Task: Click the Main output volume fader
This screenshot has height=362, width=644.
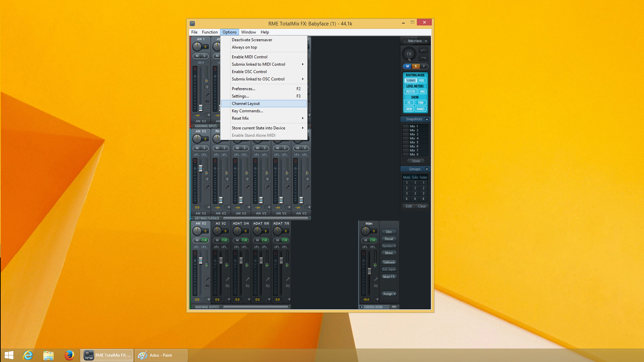Action: coord(369,271)
